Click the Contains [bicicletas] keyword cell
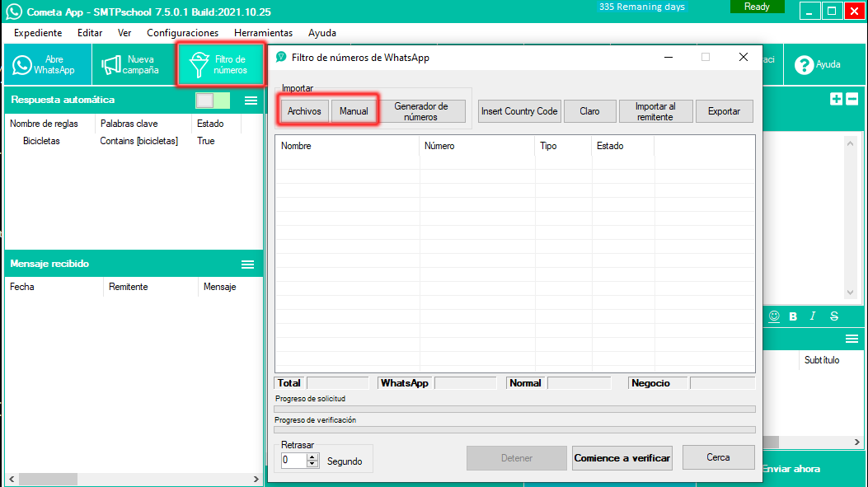The width and height of the screenshot is (868, 487). [139, 141]
